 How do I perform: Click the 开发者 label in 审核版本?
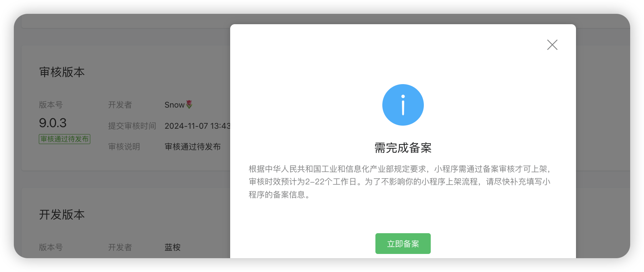click(x=120, y=105)
